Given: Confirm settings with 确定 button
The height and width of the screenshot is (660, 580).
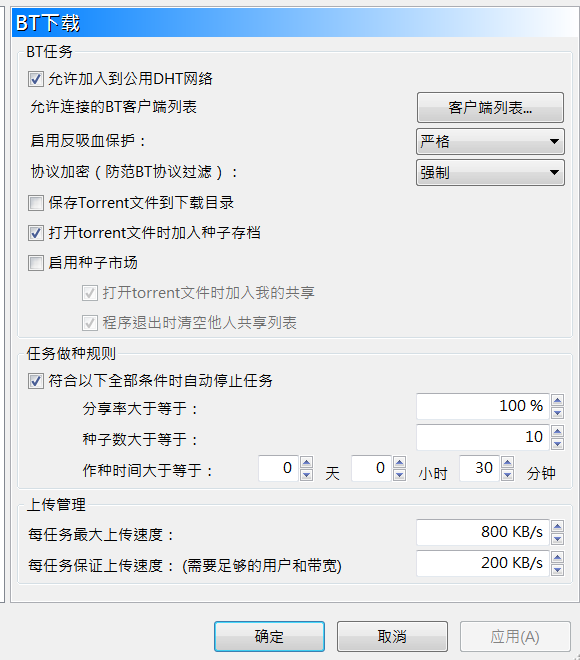Looking at the screenshot, I should (x=269, y=636).
